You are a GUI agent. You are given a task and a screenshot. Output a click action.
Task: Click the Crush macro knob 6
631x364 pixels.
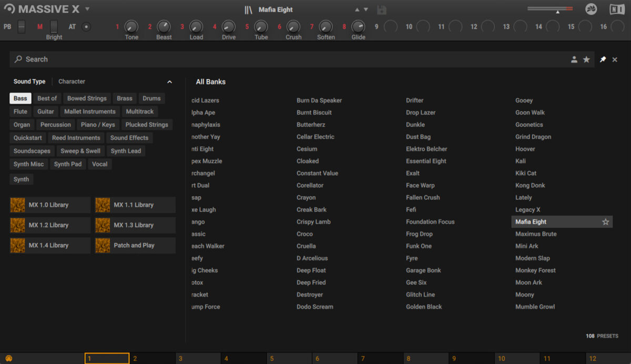tap(293, 27)
